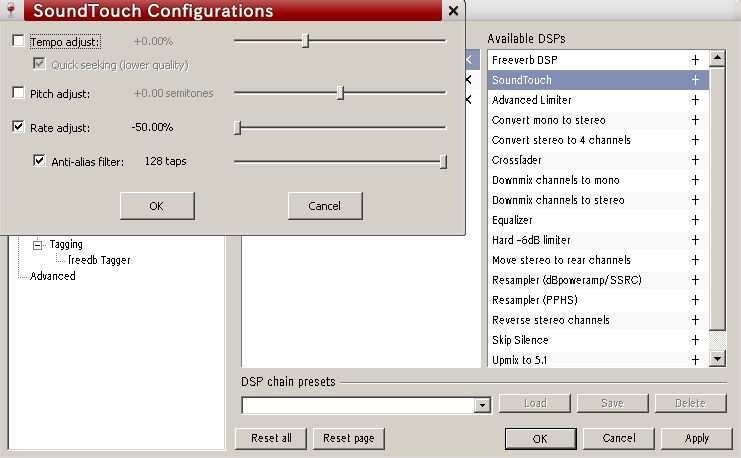
Task: Add Skip Silence with plus icon
Action: point(695,340)
